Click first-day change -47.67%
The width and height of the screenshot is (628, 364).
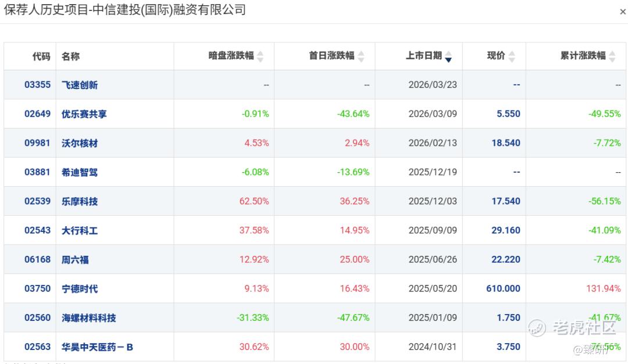point(354,317)
